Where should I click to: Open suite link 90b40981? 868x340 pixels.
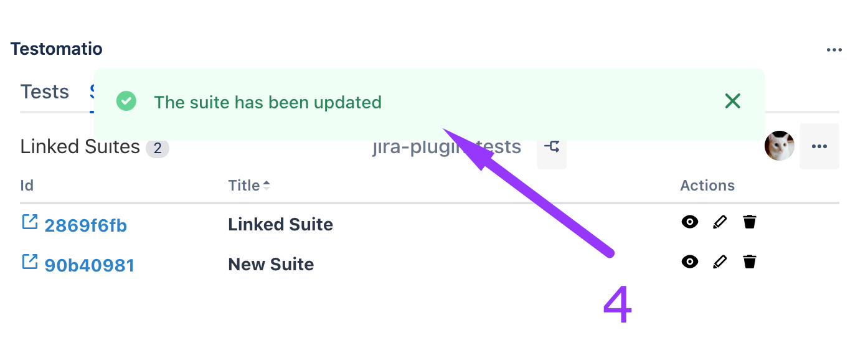[x=89, y=265]
